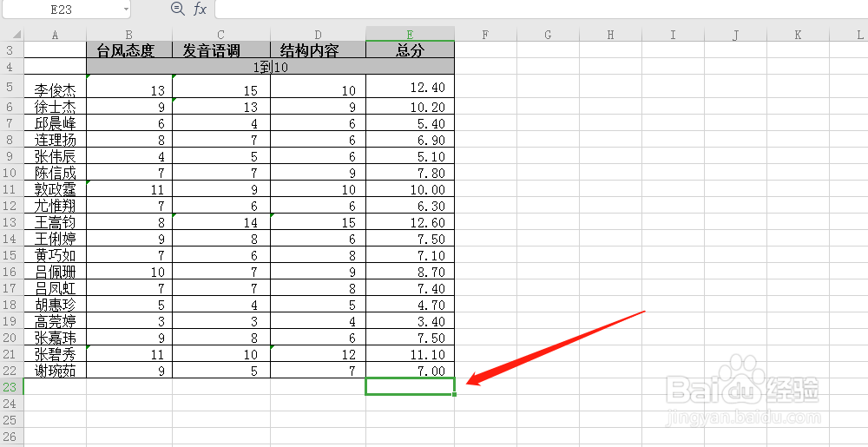Select row 23 header
The height and width of the screenshot is (447, 868).
coord(10,387)
